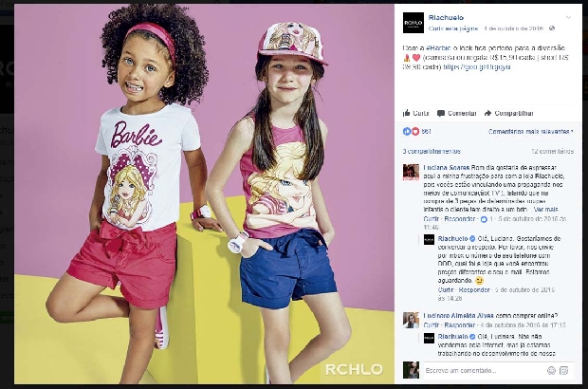Screen dimensions: 588x389
Task: Show all 12 comentários
Action: tap(552, 151)
